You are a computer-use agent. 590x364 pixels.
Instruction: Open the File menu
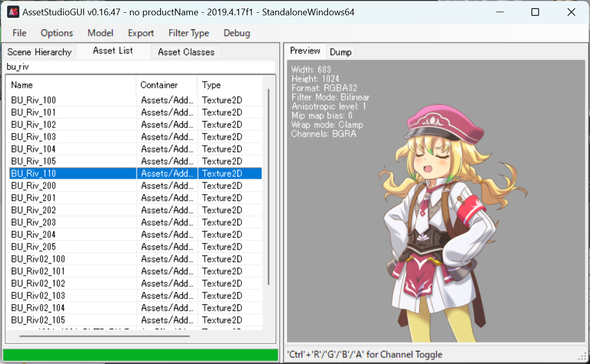pos(19,33)
